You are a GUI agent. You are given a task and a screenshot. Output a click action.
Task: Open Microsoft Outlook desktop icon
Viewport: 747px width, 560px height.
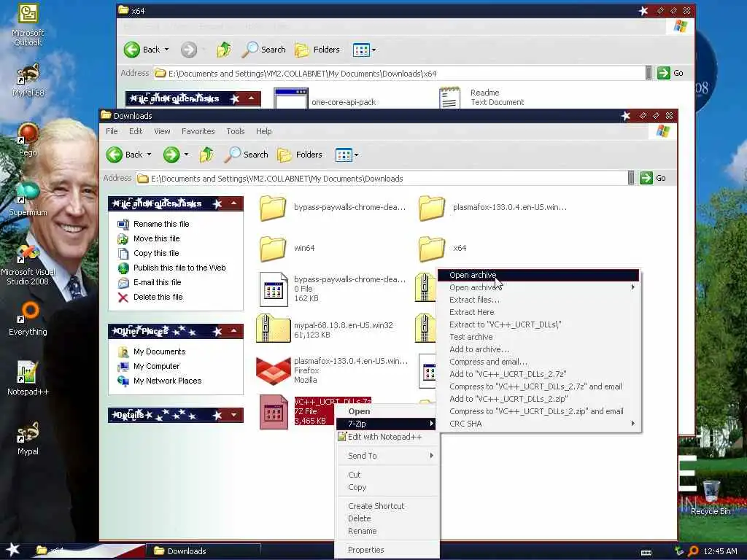[x=28, y=25]
